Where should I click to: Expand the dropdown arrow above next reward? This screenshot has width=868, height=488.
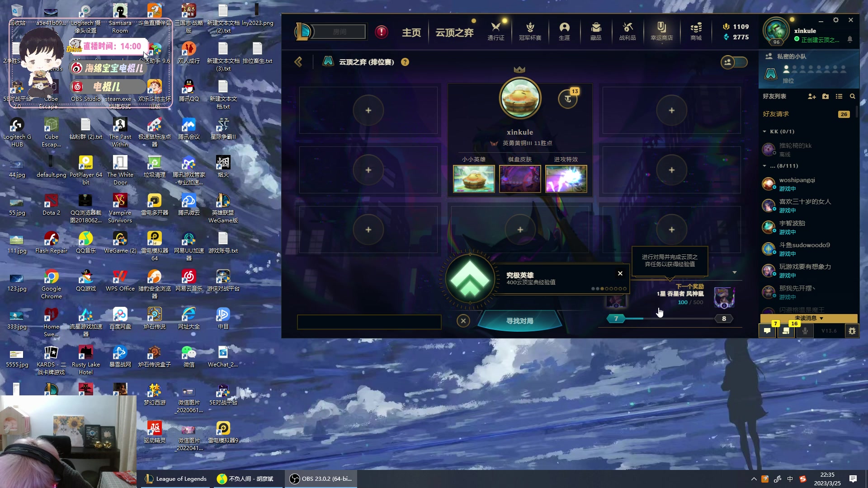click(x=735, y=272)
